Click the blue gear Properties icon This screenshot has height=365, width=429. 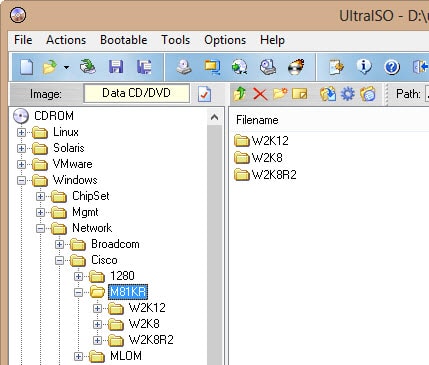pyautogui.click(x=348, y=94)
